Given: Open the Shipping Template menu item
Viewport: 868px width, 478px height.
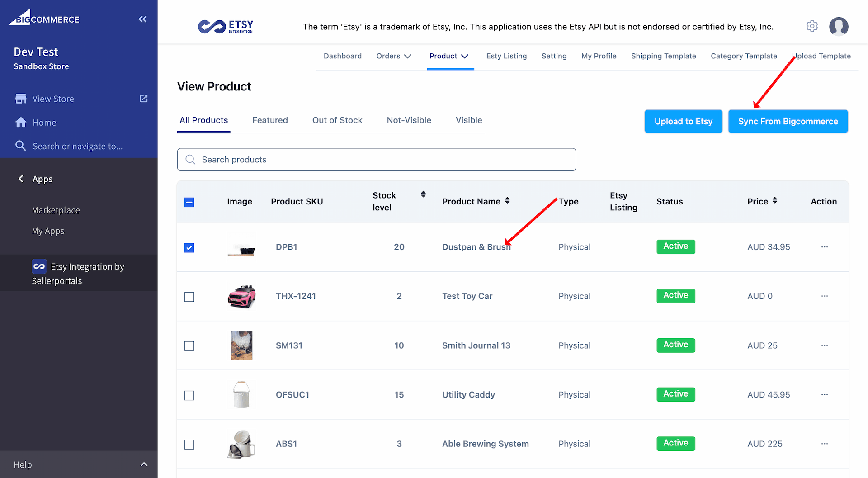Looking at the screenshot, I should (663, 56).
